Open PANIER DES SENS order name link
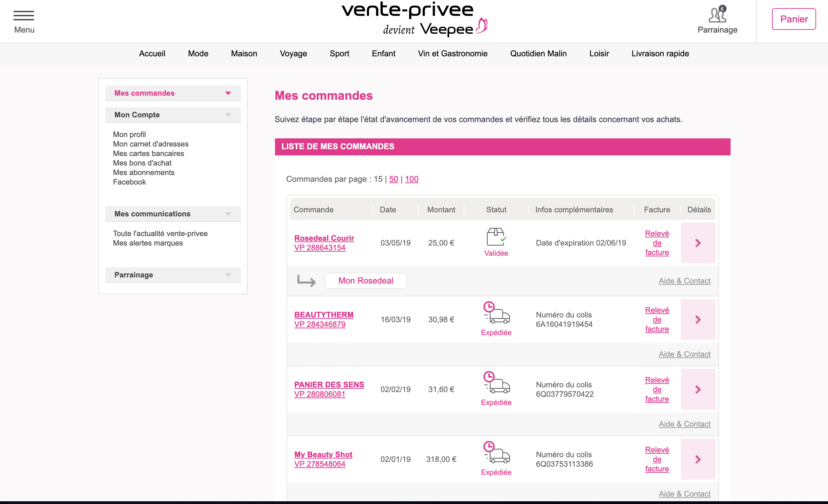 click(329, 385)
